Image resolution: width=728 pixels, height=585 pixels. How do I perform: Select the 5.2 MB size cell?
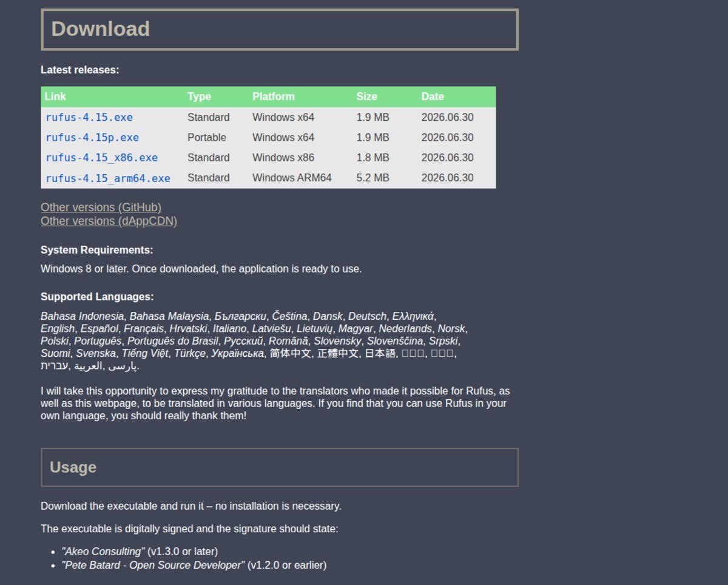372,178
